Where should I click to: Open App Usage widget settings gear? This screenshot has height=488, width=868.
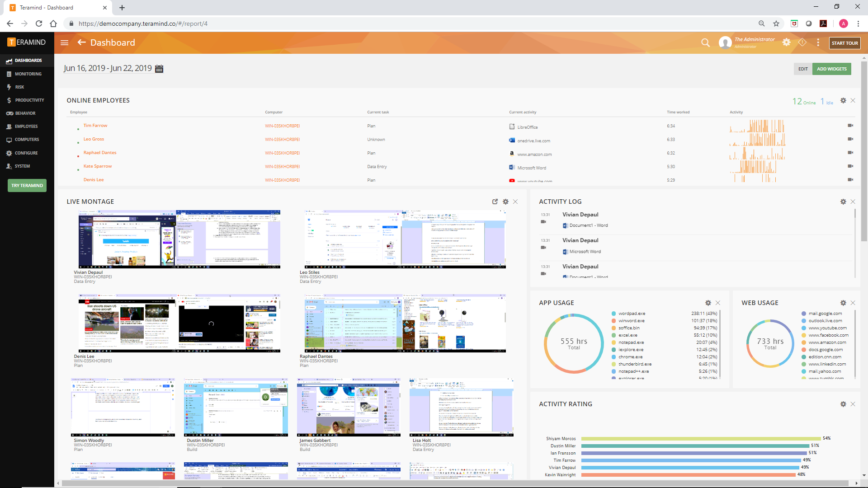click(708, 303)
